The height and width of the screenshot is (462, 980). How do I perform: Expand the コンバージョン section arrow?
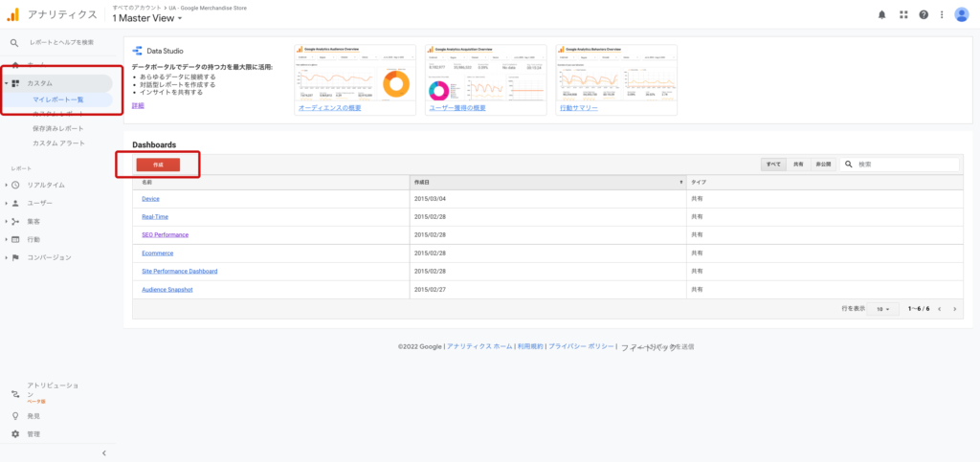click(x=6, y=257)
